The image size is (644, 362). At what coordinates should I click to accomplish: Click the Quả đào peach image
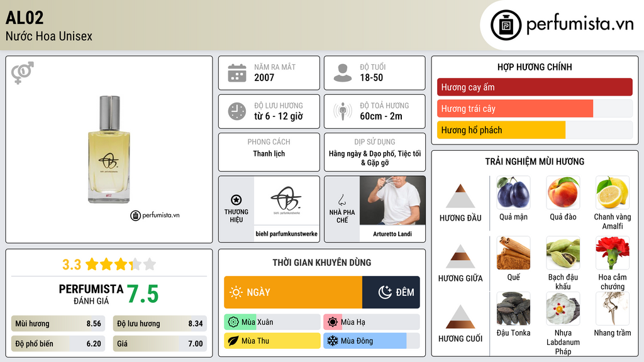[563, 192]
